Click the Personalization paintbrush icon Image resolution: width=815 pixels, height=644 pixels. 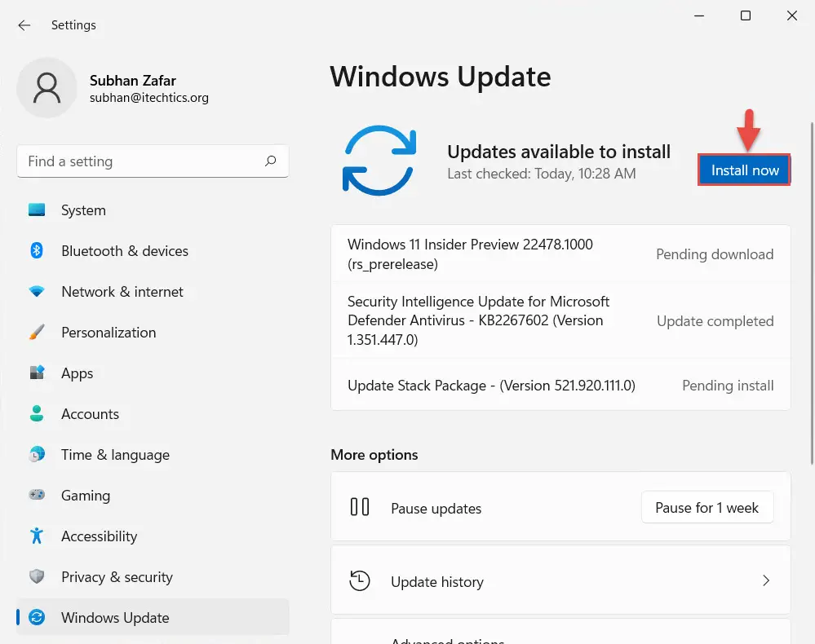pyautogui.click(x=37, y=332)
